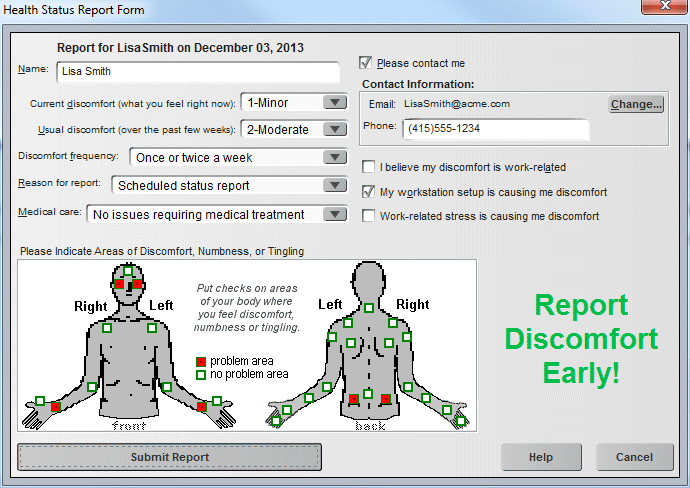690x488 pixels.
Task: Click the red right eye problem marker
Action: point(119,284)
